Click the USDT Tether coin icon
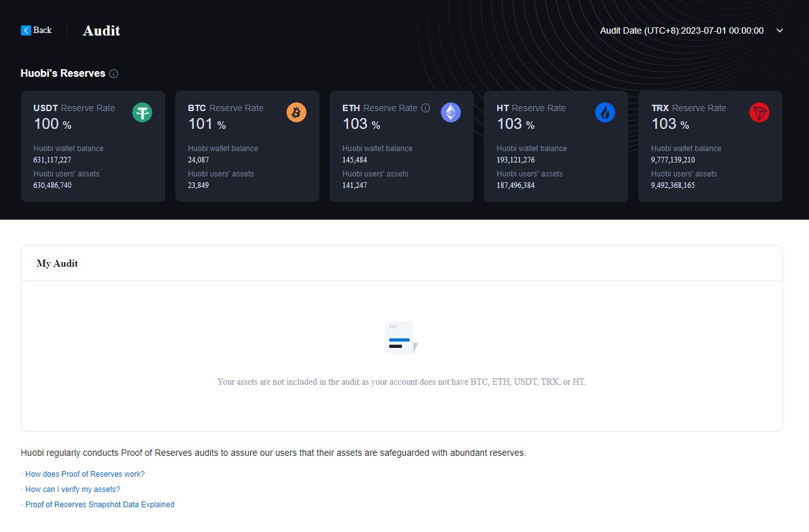This screenshot has width=809, height=532. [x=142, y=112]
